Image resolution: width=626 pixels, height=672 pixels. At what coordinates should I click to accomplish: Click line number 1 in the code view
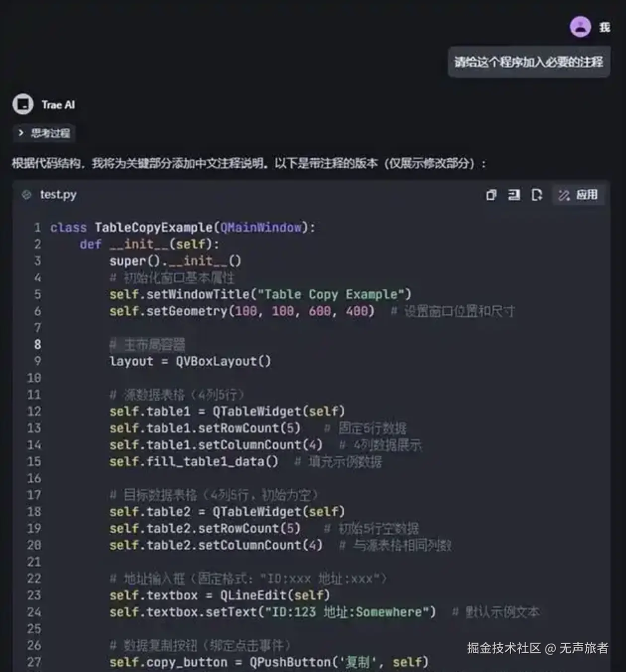pyautogui.click(x=37, y=228)
